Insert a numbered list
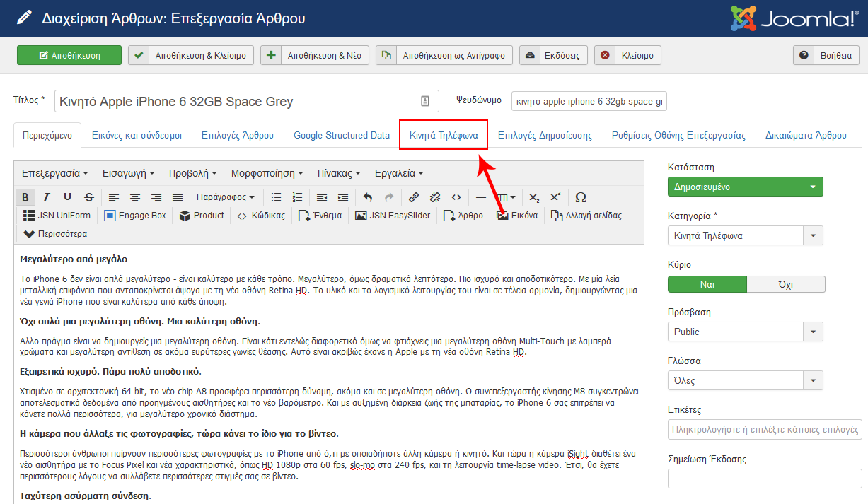The width and height of the screenshot is (868, 504). tap(298, 197)
